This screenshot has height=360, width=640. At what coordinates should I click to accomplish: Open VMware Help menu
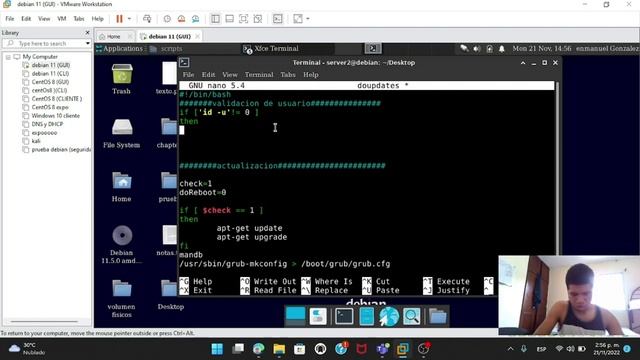[98, 19]
